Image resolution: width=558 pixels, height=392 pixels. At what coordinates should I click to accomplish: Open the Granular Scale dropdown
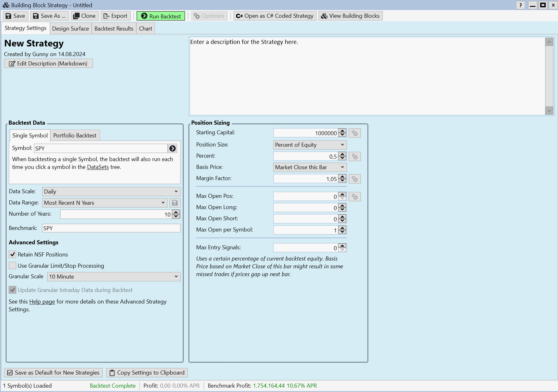[114, 277]
